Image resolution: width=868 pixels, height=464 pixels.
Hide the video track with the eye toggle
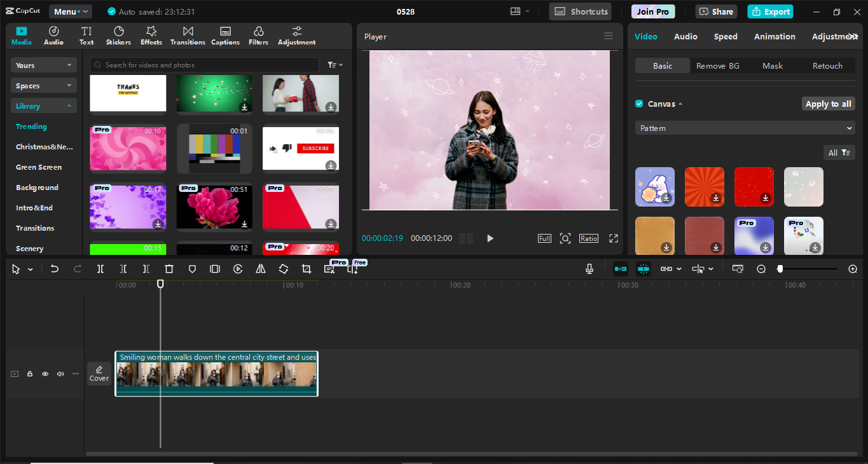point(45,374)
